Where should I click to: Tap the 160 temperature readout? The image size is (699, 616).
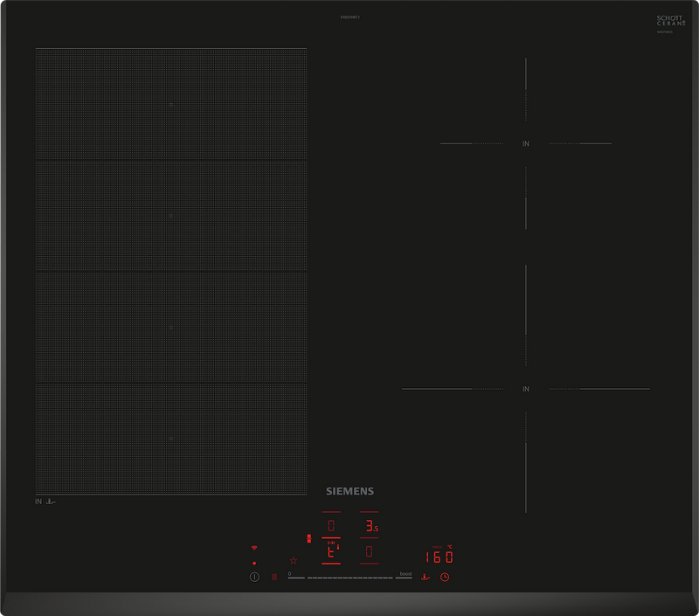(438, 557)
